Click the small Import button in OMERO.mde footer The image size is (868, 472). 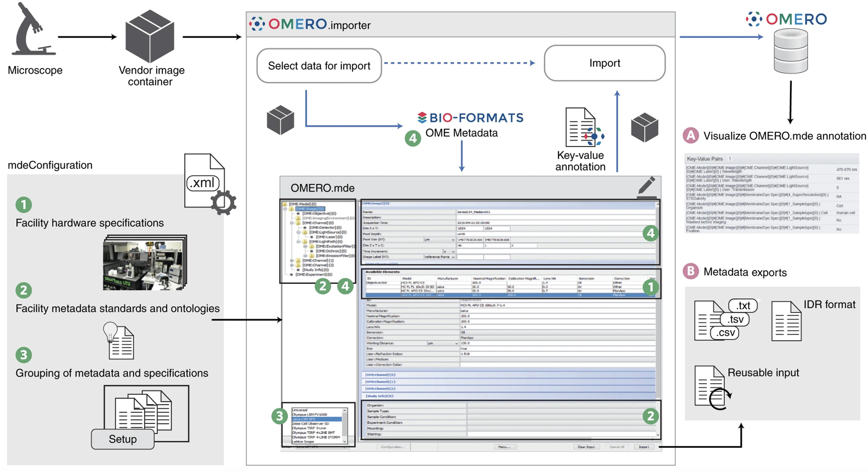coord(644,447)
